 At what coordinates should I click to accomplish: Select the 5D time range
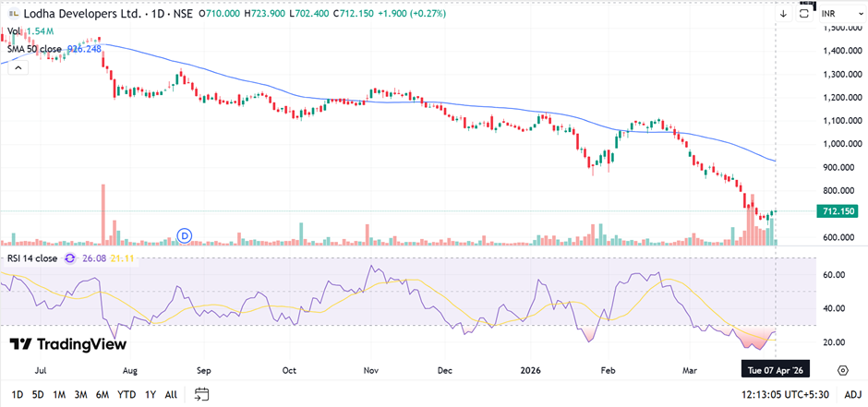pos(37,394)
